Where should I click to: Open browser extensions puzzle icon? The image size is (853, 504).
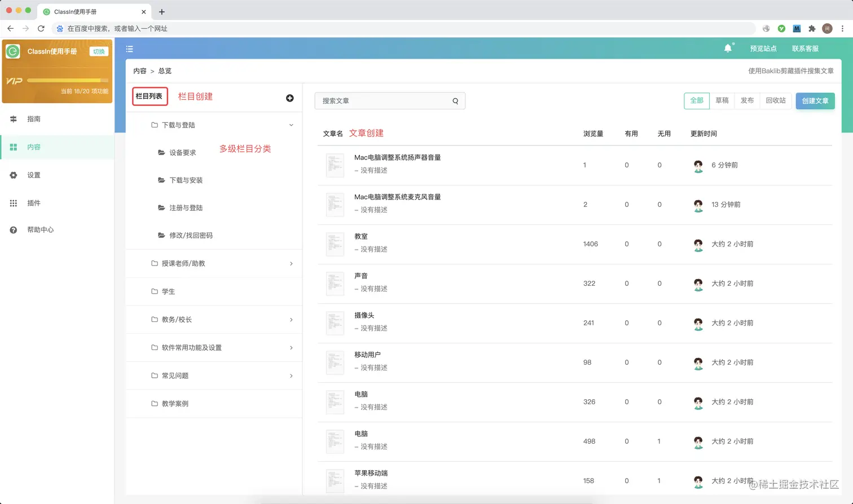coord(812,28)
